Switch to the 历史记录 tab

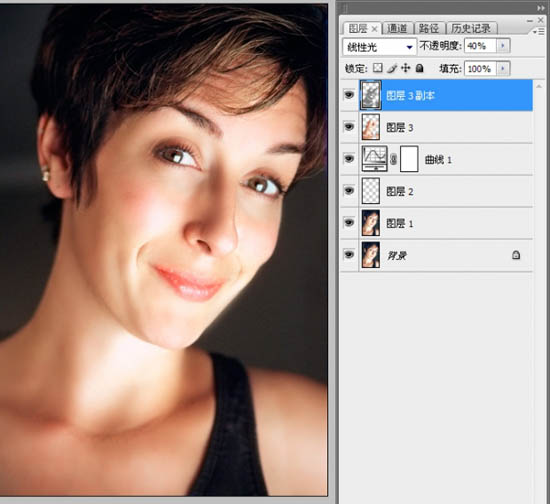[x=471, y=28]
